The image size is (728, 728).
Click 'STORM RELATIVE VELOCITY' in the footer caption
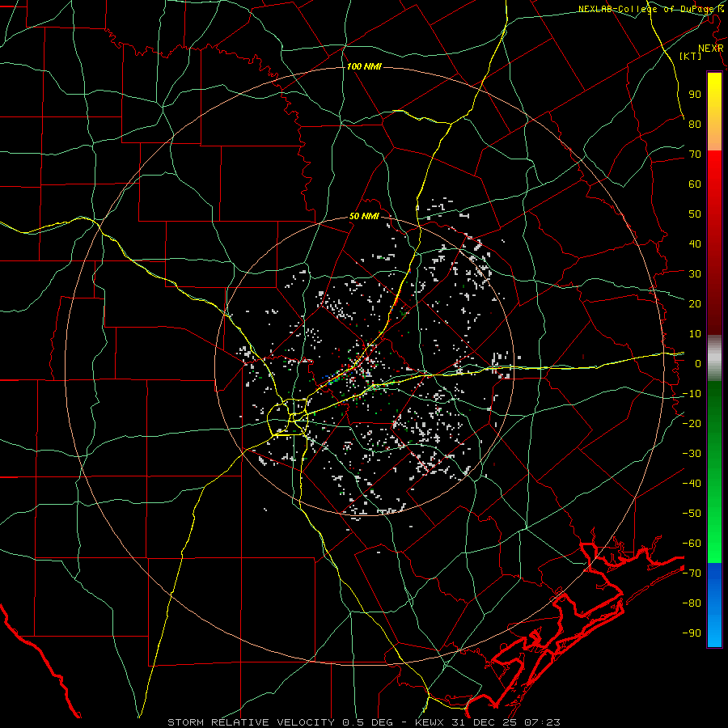(x=251, y=722)
